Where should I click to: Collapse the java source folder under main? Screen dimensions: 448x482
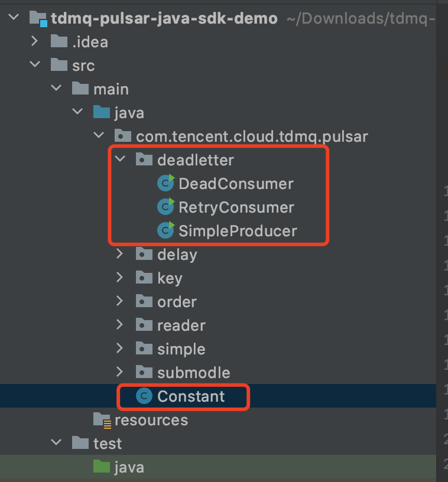[77, 112]
